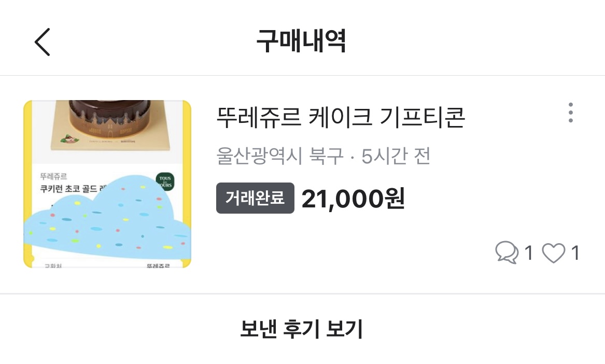Click the 보낸 후기 보기 button
The width and height of the screenshot is (605, 364).
tap(302, 329)
